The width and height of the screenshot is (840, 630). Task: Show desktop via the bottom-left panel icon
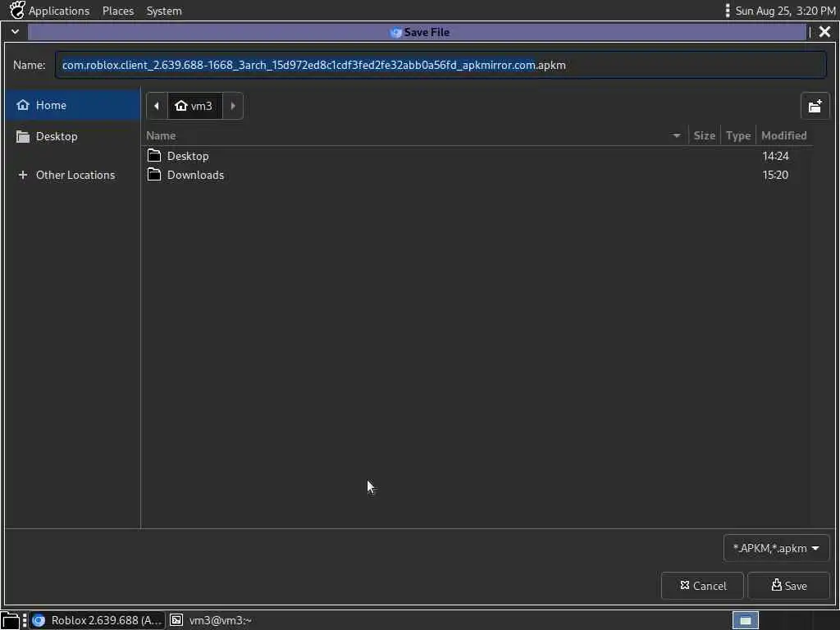10,620
